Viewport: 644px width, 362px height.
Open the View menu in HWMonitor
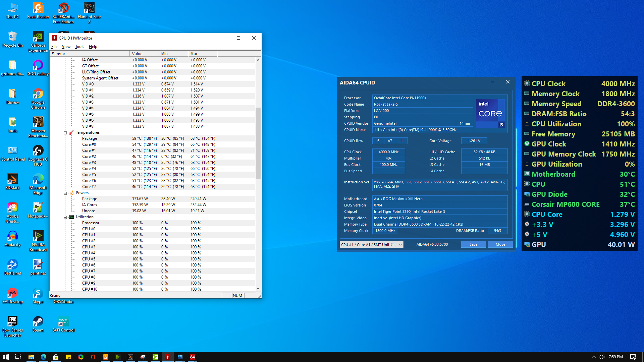66,47
